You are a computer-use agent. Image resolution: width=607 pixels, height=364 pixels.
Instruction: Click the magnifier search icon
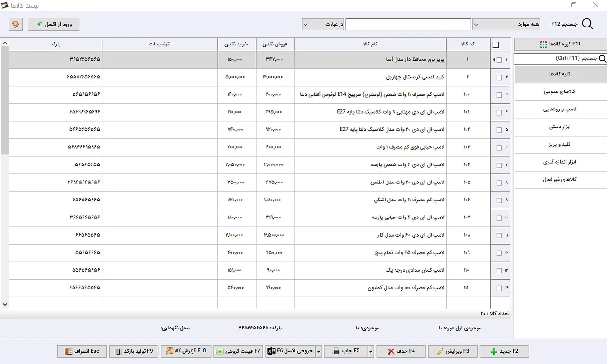[x=588, y=24]
